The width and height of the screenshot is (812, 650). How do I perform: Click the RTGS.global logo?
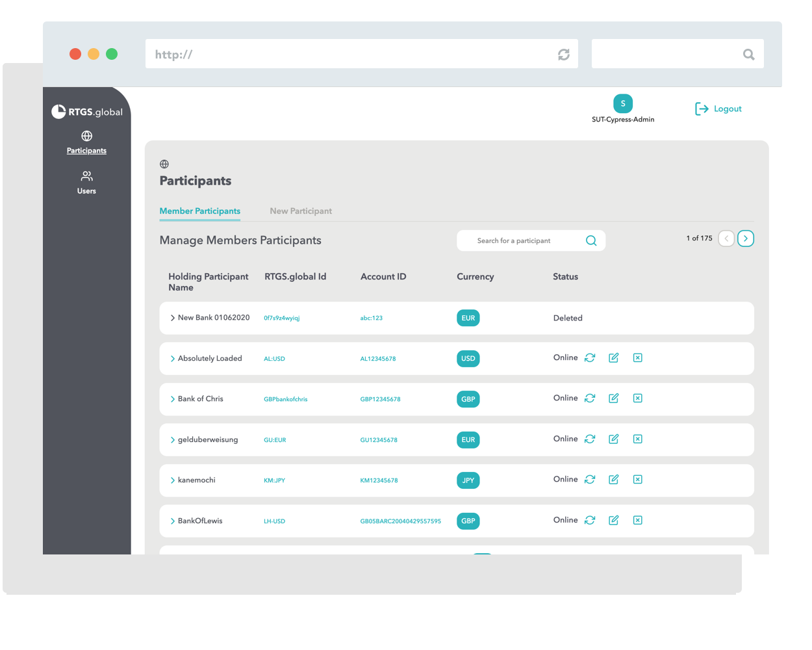coord(87,112)
